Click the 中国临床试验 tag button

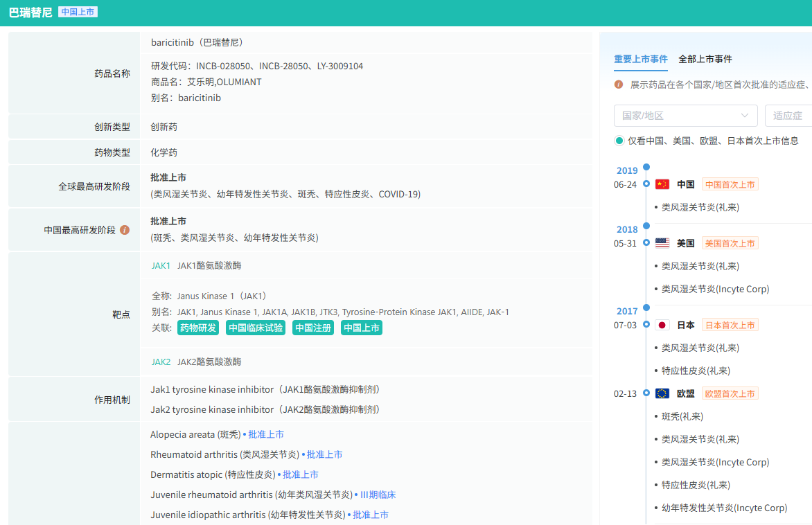tap(256, 328)
